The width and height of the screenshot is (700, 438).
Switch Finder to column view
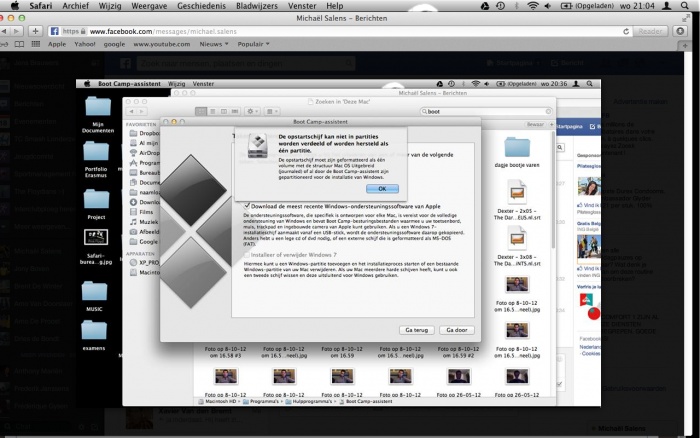[224, 111]
